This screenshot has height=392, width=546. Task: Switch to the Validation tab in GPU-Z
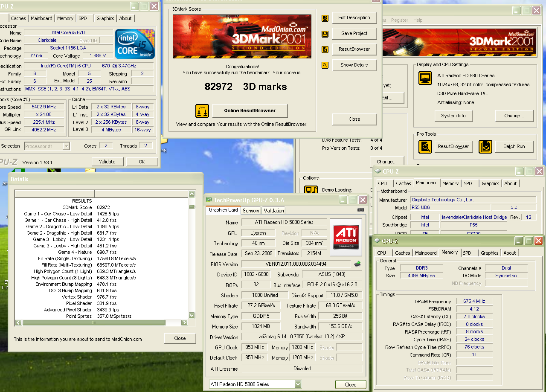point(274,211)
